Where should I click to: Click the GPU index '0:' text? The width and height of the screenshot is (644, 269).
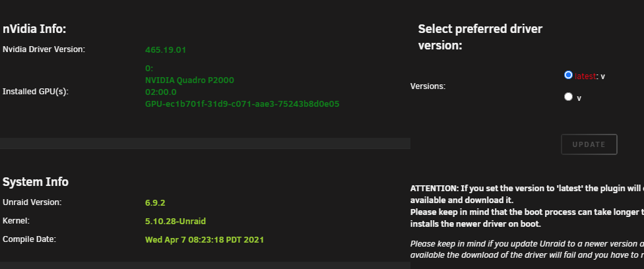(x=149, y=68)
